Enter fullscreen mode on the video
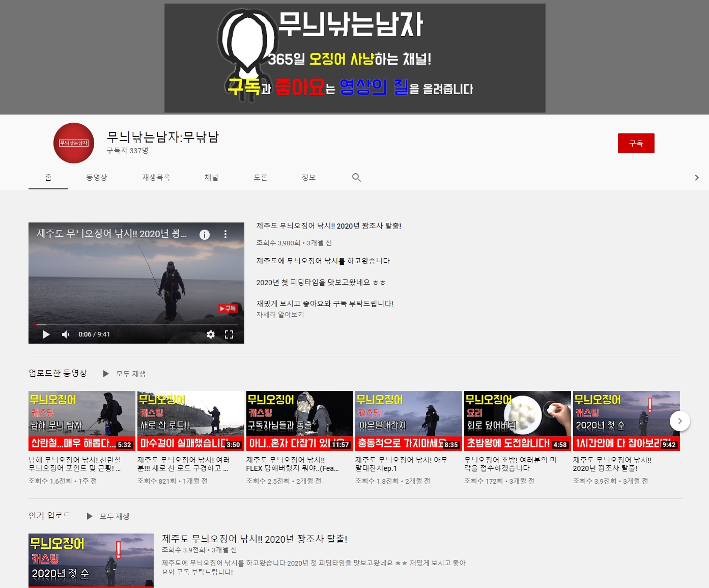Viewport: 709px width, 588px height. [x=229, y=334]
